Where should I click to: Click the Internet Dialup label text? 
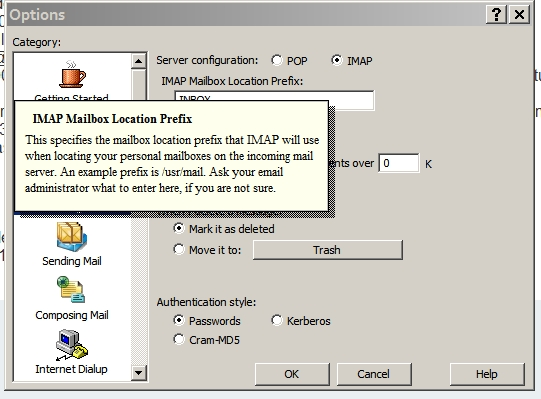coord(71,369)
